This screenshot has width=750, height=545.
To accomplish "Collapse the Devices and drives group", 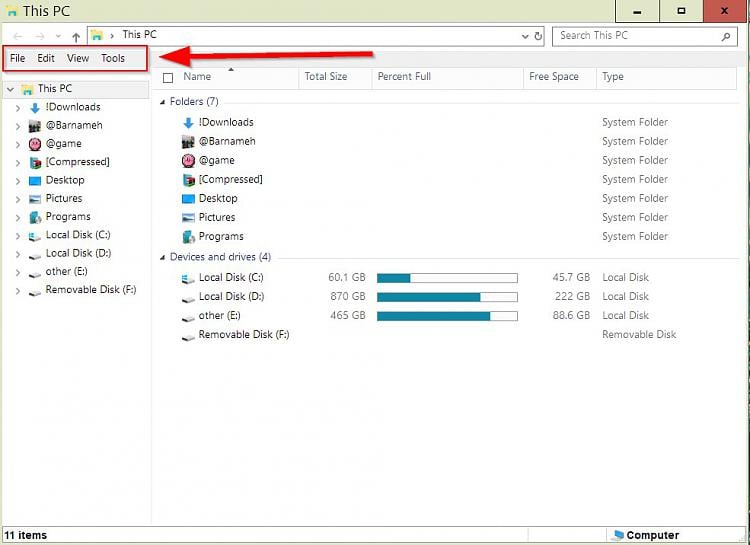I will coord(163,257).
